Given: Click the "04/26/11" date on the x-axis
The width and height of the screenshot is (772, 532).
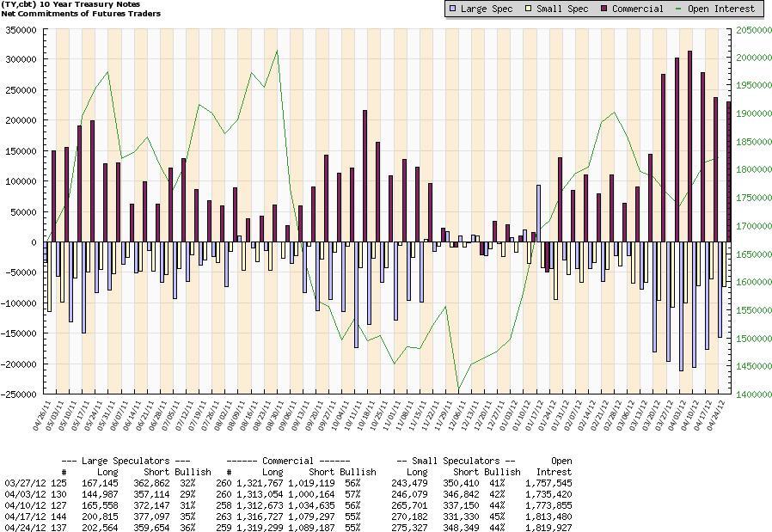Looking at the screenshot, I should point(42,416).
